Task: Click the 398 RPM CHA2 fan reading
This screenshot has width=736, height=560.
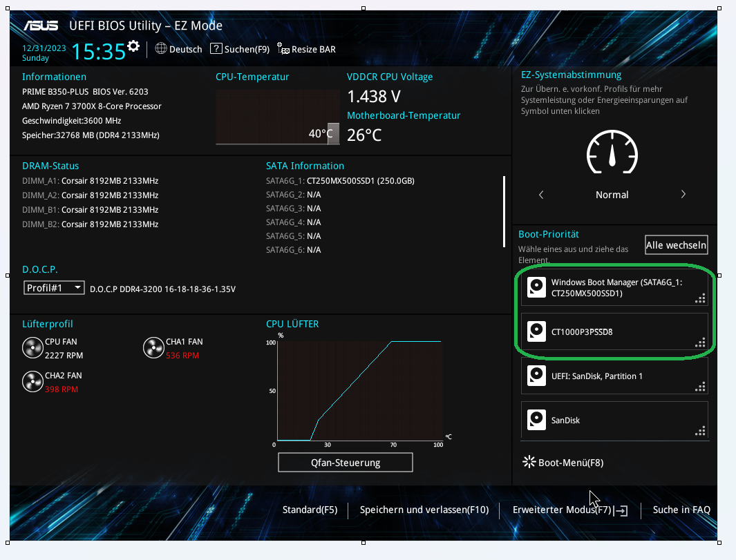Action: click(x=62, y=389)
